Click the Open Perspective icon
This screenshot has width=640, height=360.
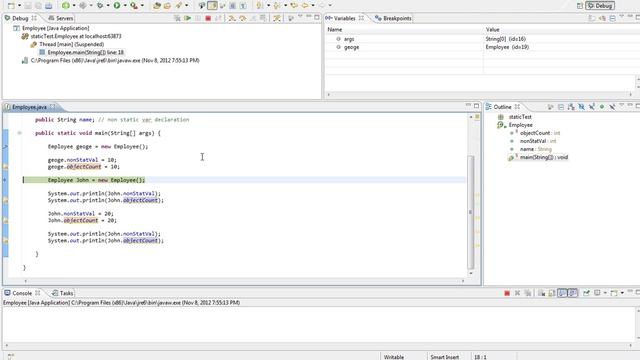point(580,6)
